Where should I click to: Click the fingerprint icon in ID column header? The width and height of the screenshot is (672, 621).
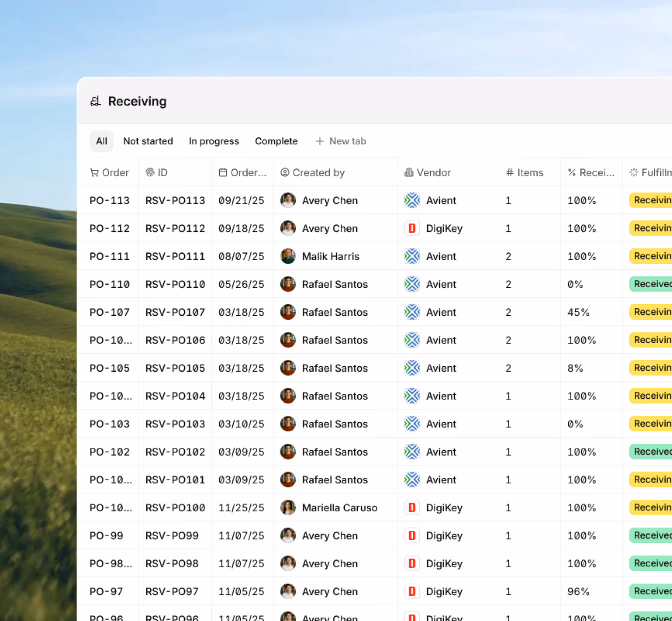pos(150,173)
